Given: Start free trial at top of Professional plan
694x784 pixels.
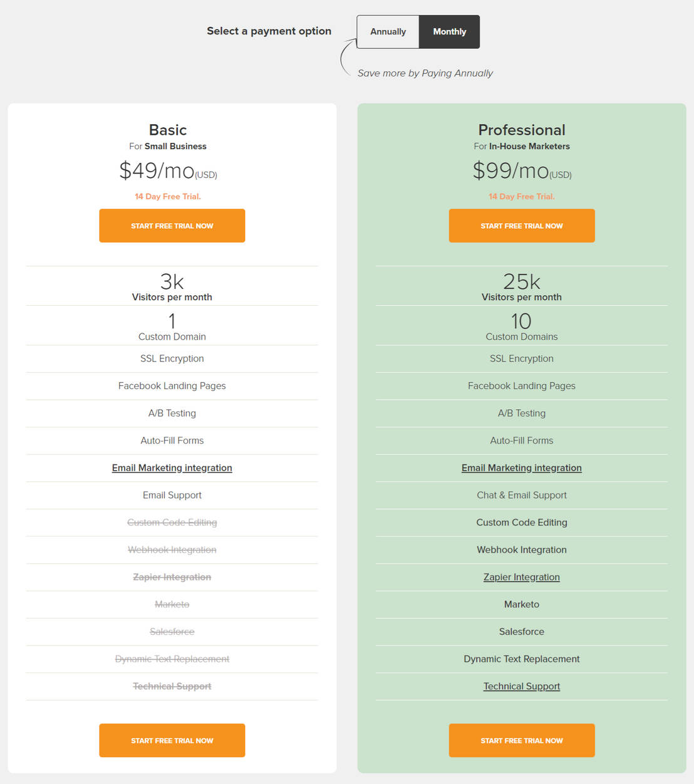Looking at the screenshot, I should 522,226.
